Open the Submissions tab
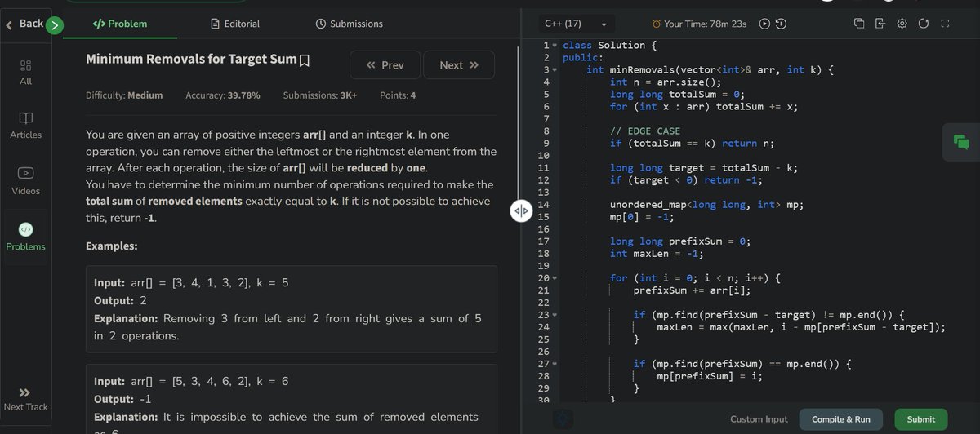Viewport: 980px width, 434px height. coord(349,24)
